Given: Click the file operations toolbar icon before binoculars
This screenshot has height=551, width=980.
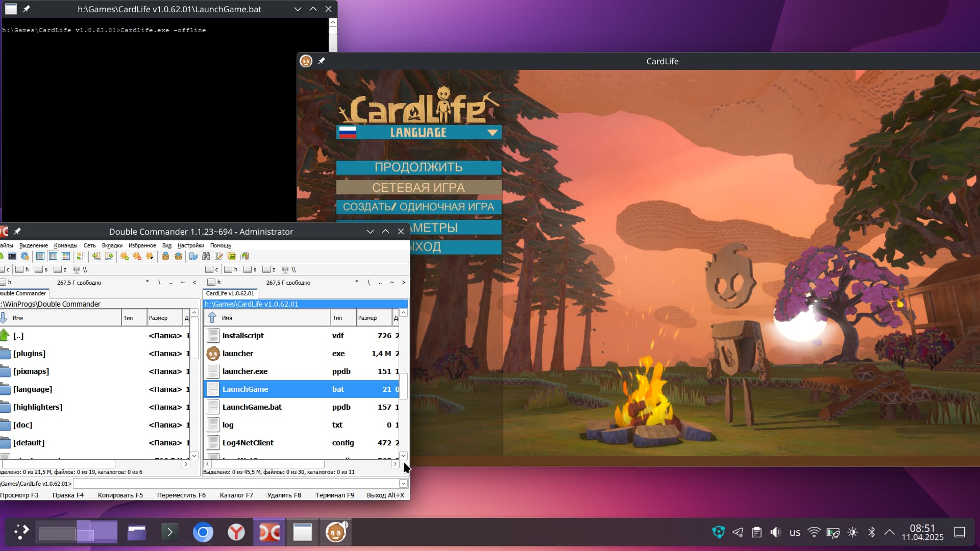Looking at the screenshot, I should coord(193,256).
